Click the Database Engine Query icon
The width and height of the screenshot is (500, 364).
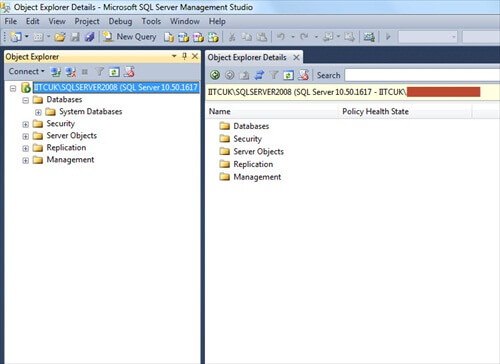[x=169, y=37]
